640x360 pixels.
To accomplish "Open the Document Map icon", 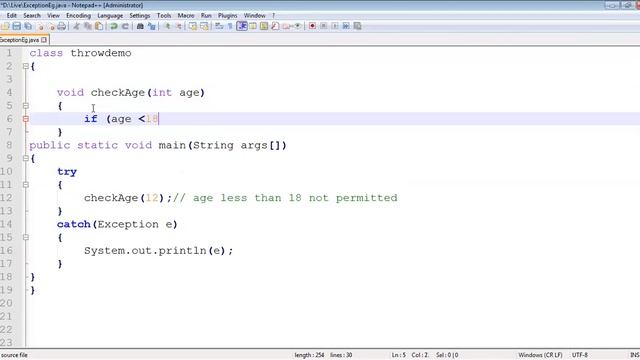I will pos(264,26).
